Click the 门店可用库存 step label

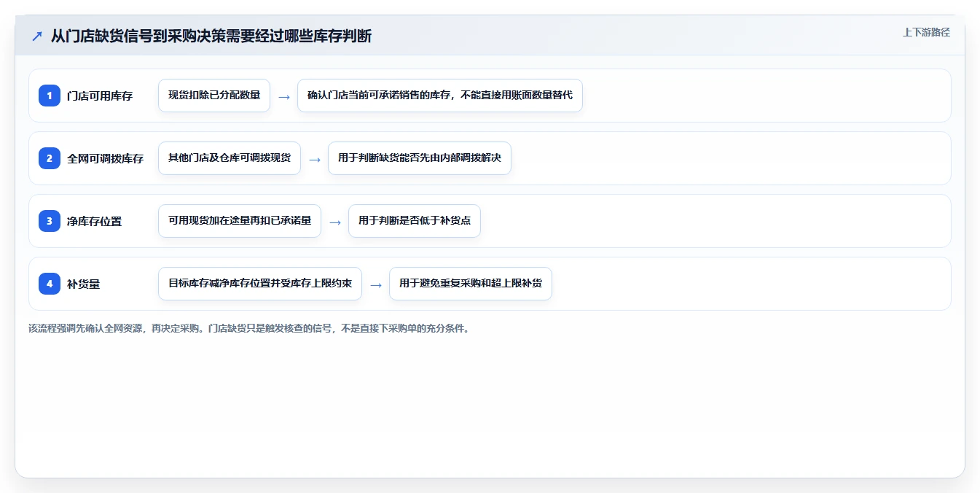coord(100,96)
